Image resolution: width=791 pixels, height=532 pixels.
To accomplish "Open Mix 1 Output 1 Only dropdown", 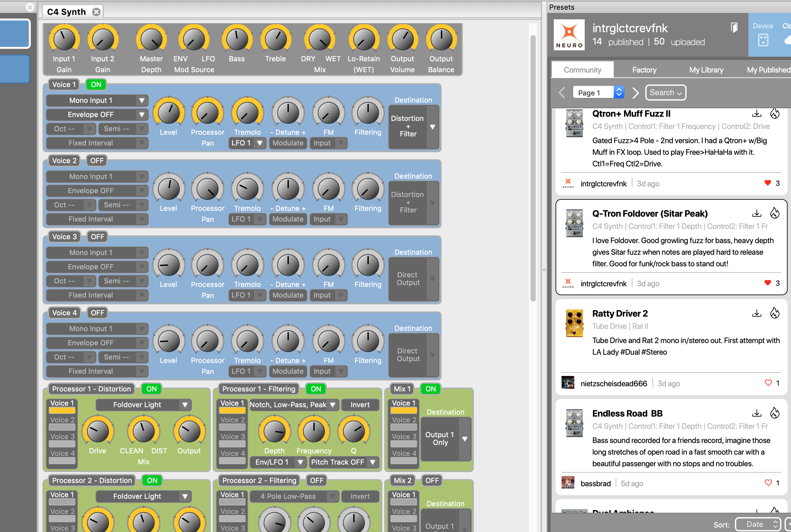I will (446, 439).
